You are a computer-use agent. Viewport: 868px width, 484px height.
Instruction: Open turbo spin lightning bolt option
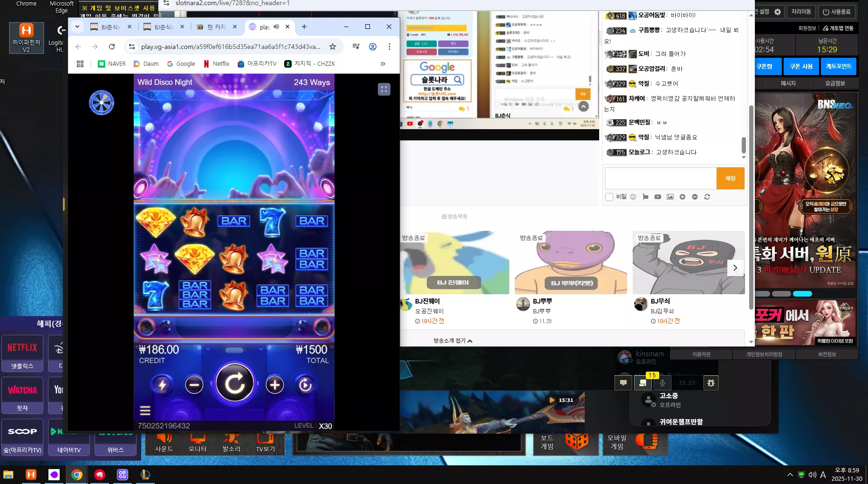tap(162, 385)
